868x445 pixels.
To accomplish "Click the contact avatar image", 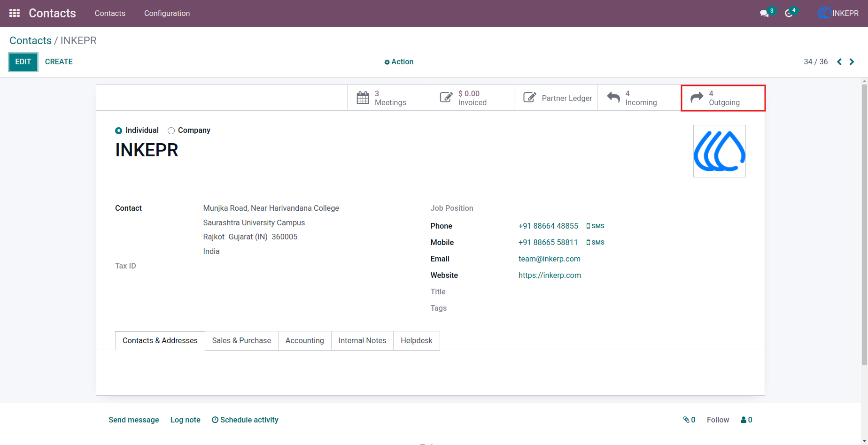I will 720,151.
